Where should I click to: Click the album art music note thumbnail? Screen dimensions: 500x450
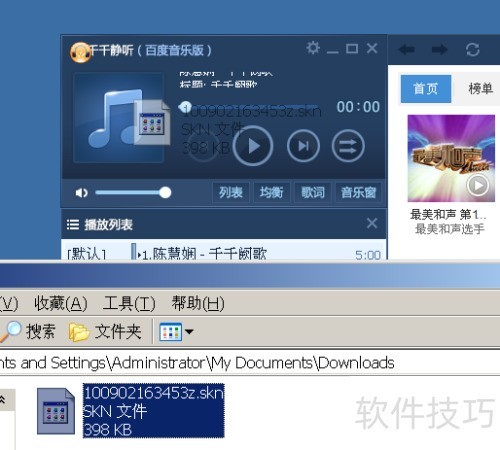119,117
